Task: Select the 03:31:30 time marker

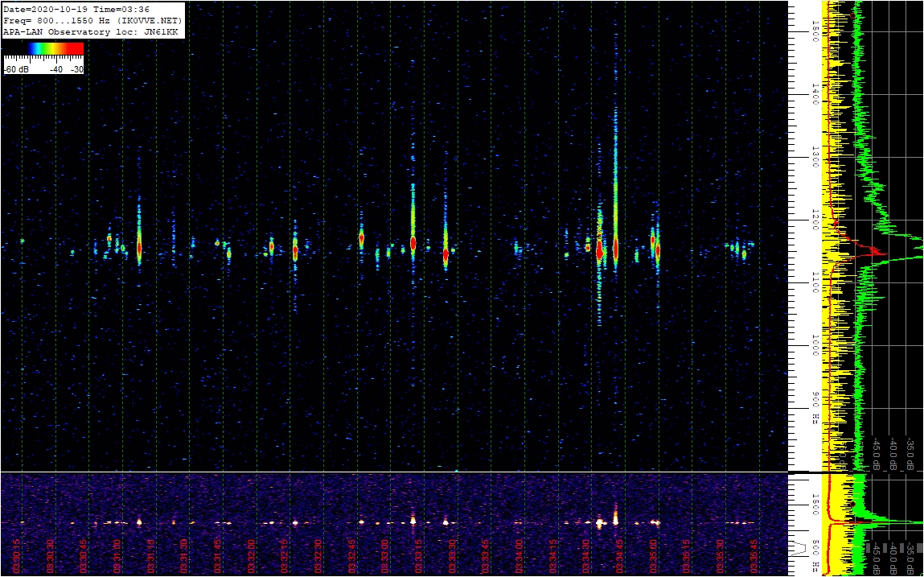Action: click(x=184, y=556)
